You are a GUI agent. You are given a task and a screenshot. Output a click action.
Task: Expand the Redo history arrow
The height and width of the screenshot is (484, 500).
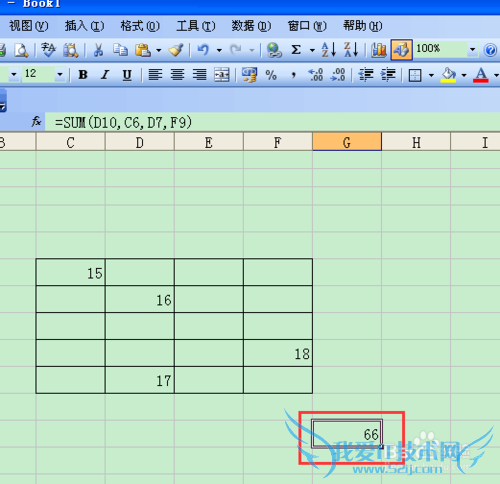252,51
